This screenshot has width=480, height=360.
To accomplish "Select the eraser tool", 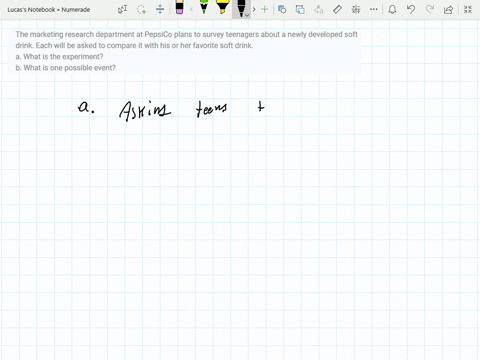I will 179,7.
